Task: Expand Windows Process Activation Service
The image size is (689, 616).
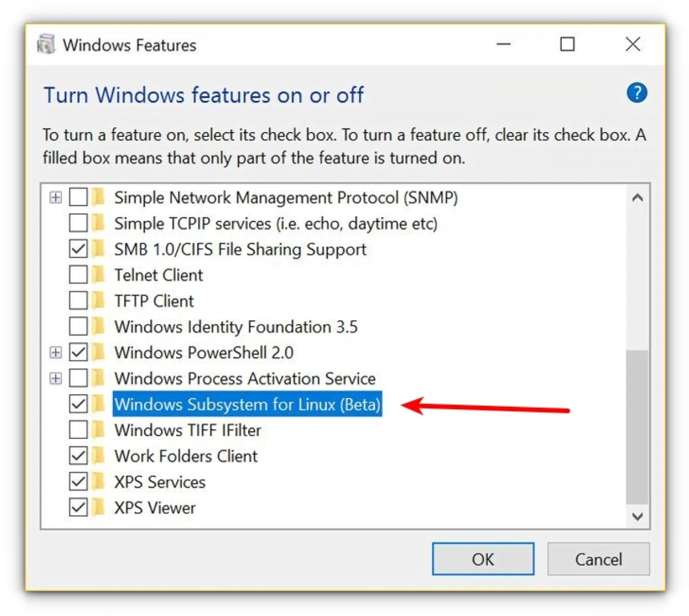Action: (55, 378)
